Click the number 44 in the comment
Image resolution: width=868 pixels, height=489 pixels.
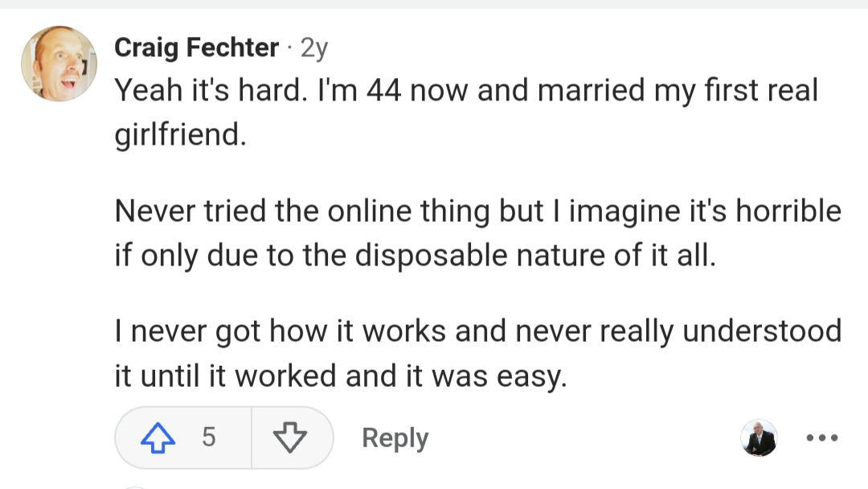coord(383,90)
